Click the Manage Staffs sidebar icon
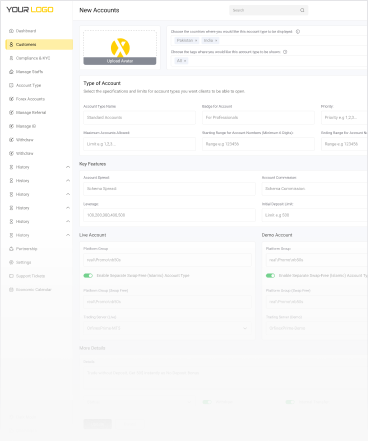 pyautogui.click(x=11, y=72)
